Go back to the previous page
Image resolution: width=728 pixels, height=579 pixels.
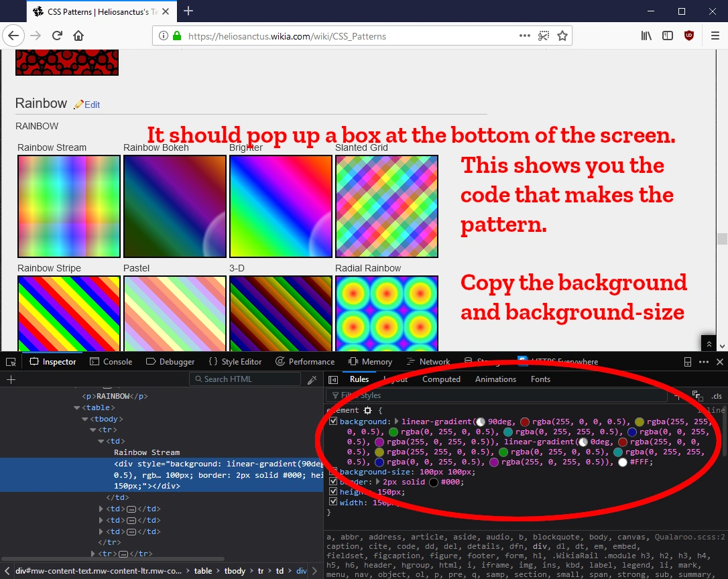tap(13, 36)
